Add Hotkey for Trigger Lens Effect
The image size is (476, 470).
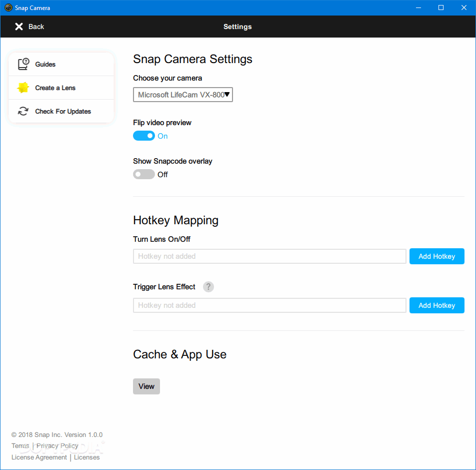pyautogui.click(x=436, y=305)
